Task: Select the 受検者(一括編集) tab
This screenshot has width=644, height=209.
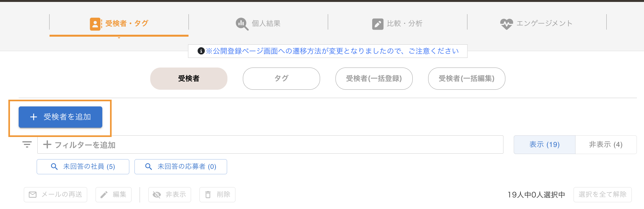Action: coord(466,78)
